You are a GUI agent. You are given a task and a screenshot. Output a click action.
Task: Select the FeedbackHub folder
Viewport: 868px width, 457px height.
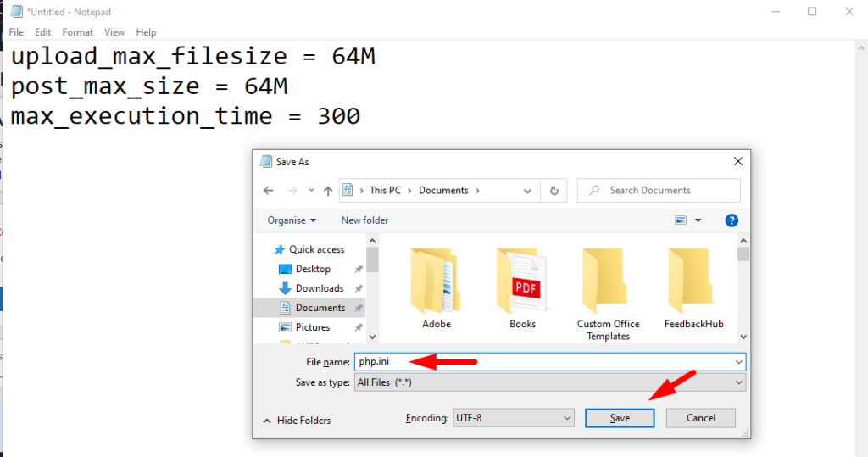[693, 288]
